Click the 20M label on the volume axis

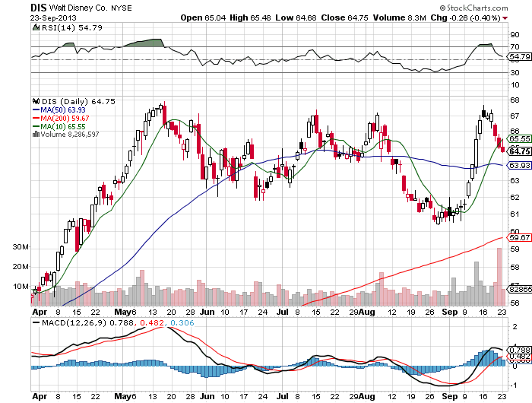click(x=21, y=267)
